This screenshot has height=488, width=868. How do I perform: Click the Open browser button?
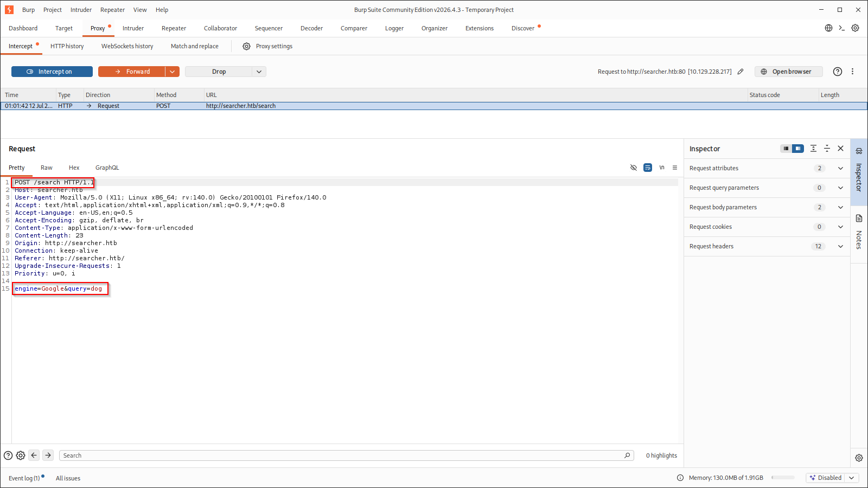(x=789, y=72)
